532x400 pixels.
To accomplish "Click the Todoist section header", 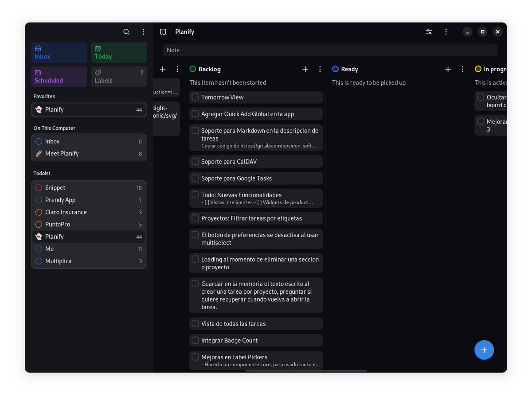I will [x=42, y=173].
